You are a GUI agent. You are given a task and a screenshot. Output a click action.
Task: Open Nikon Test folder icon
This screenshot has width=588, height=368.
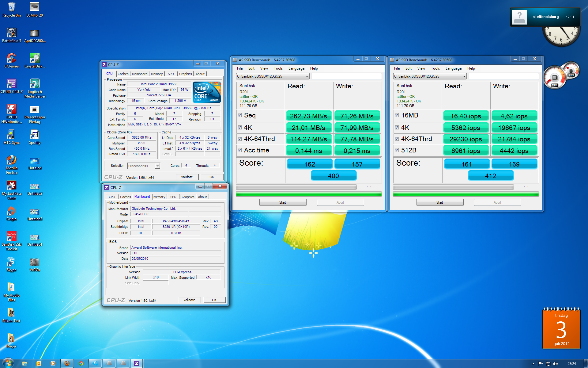[x=12, y=315]
